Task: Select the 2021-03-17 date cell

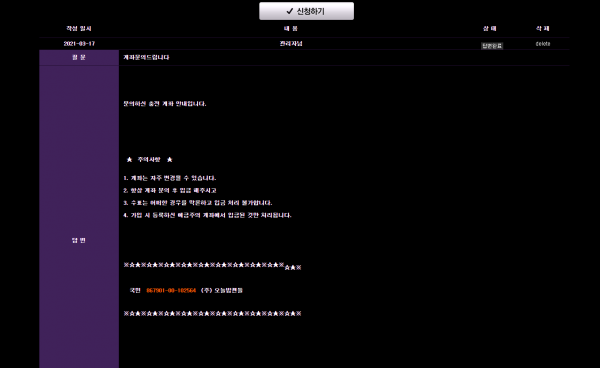Action: coord(79,44)
